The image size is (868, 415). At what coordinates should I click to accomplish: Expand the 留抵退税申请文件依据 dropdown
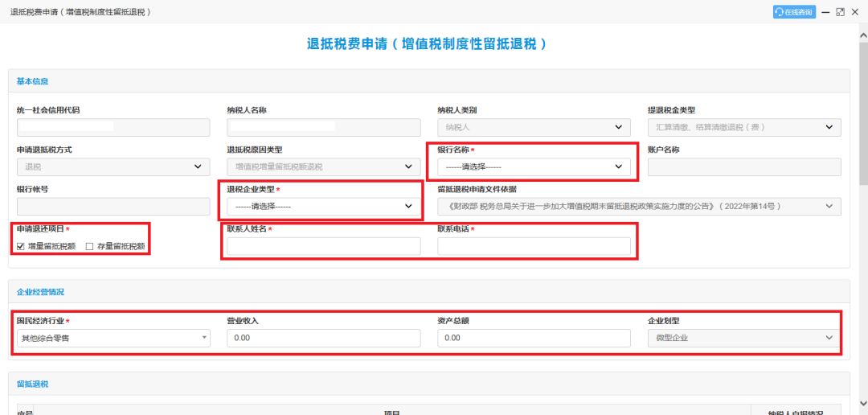(639, 207)
